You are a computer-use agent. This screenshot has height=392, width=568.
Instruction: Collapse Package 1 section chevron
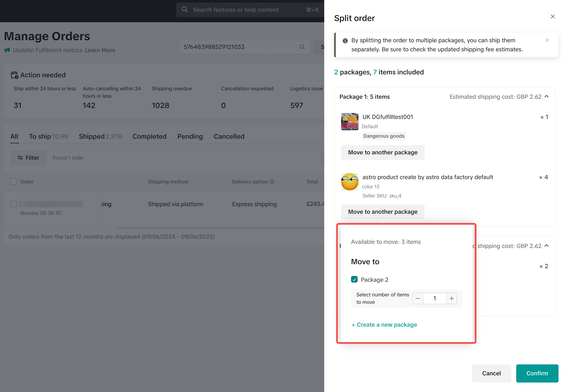click(x=547, y=96)
